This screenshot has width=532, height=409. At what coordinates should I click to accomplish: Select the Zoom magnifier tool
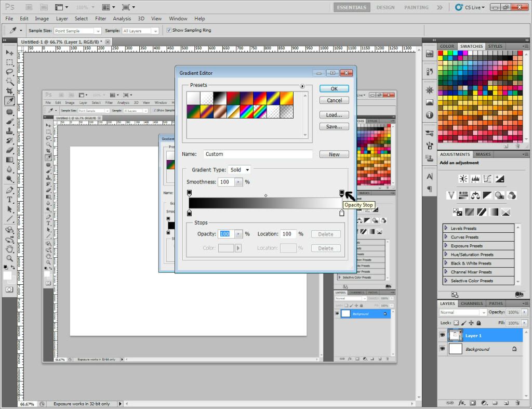point(9,258)
